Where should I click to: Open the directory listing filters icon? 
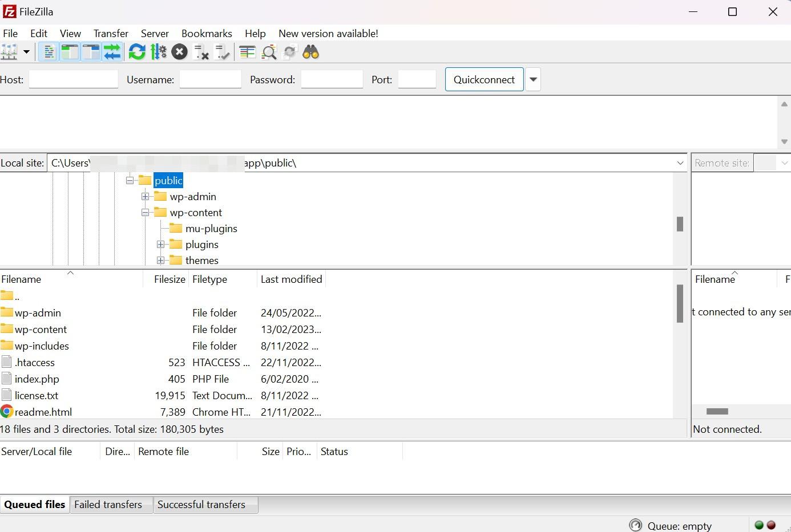(x=247, y=52)
